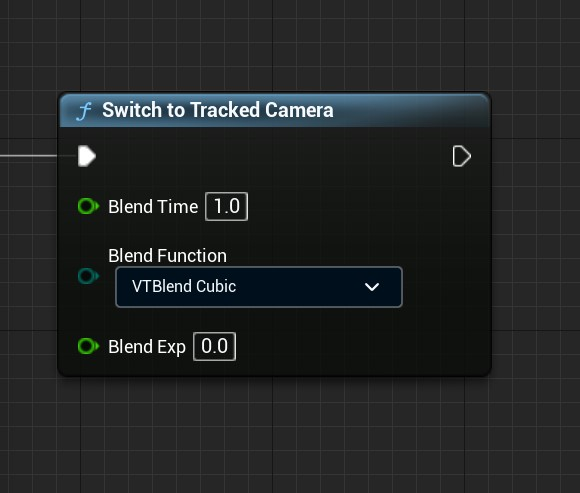Click the white input execution pin
The height and width of the screenshot is (493, 580).
pyautogui.click(x=87, y=156)
